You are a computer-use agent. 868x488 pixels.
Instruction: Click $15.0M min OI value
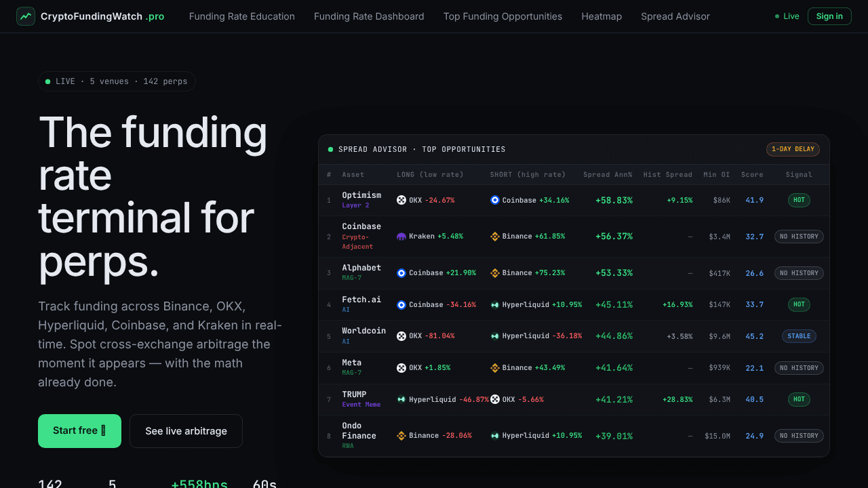[x=717, y=436]
